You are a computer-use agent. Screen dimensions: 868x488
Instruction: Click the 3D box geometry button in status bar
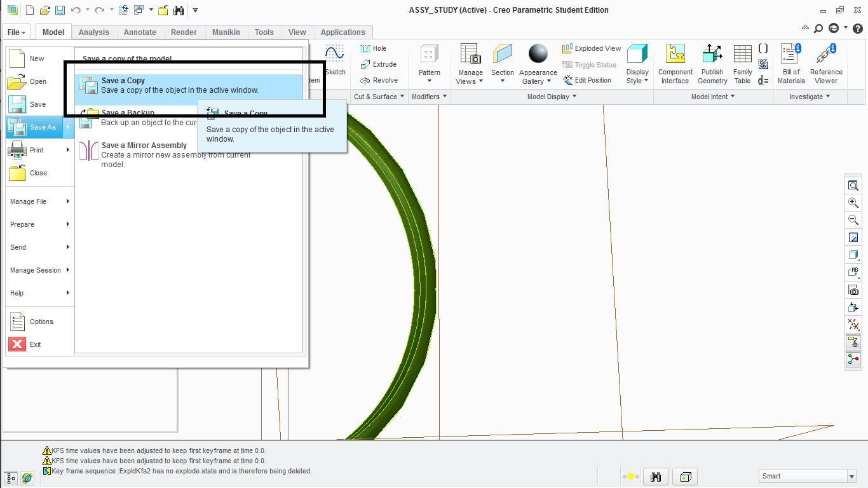(x=685, y=477)
